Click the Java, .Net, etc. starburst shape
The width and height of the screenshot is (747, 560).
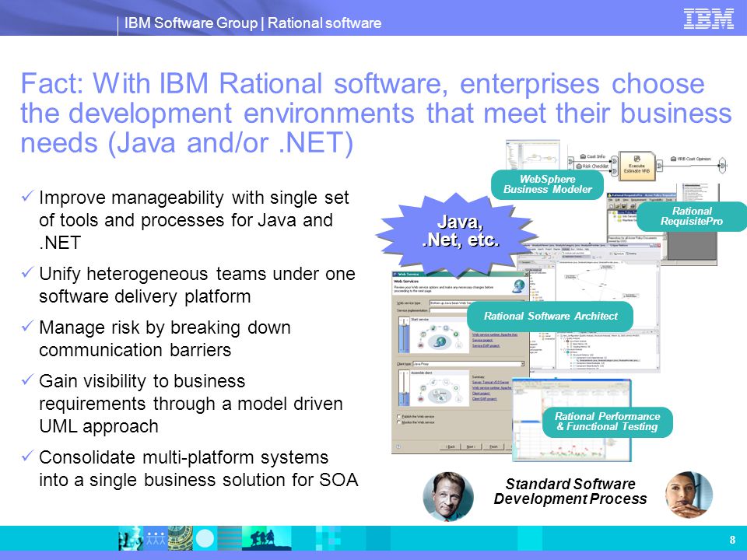point(458,234)
